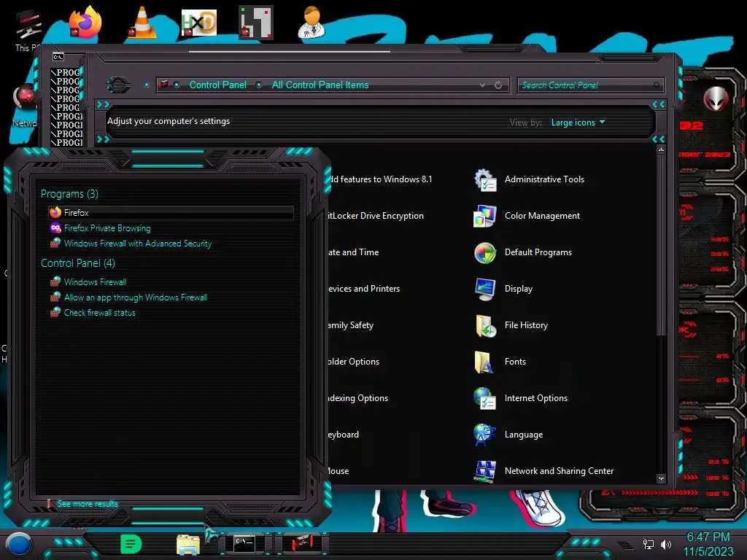
Task: Open Firefox from the Programs results
Action: 171,212
